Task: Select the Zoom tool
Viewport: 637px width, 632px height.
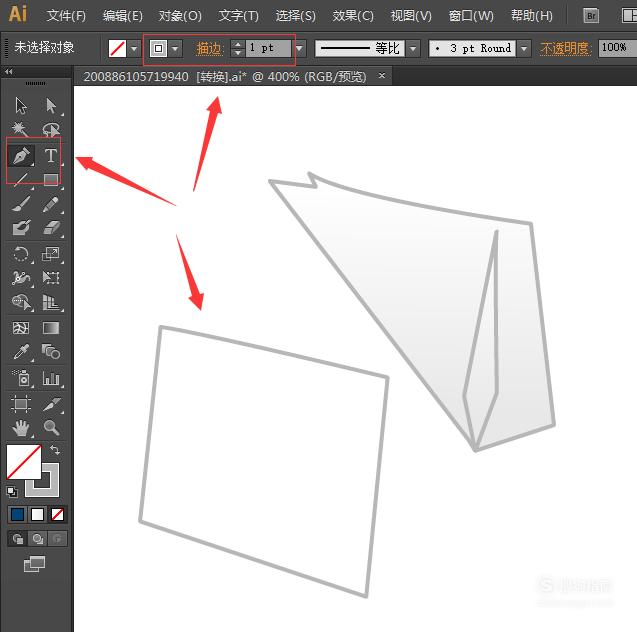Action: [x=51, y=428]
